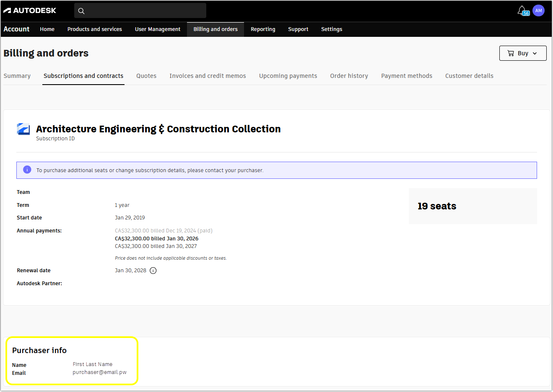Click the AM account avatar

tap(538, 10)
